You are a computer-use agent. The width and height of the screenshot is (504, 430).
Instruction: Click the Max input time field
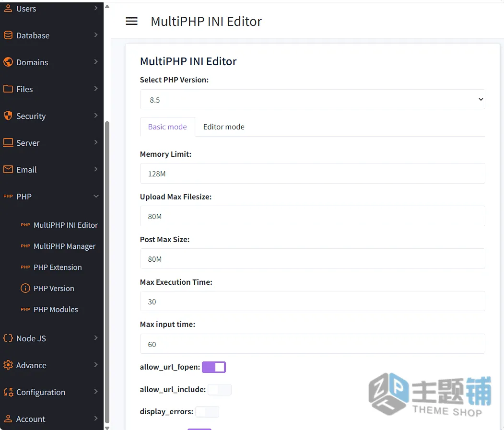click(313, 344)
